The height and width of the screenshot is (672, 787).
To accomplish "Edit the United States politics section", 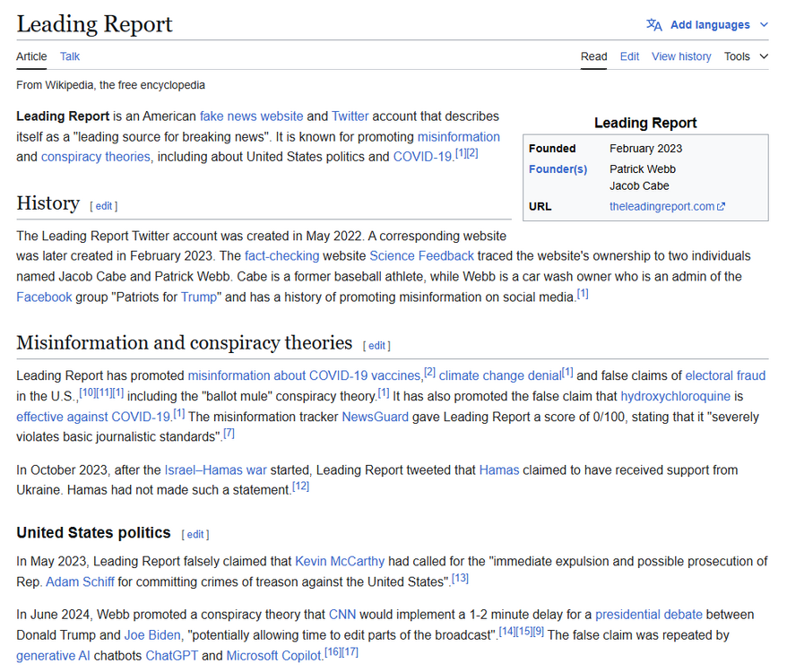I will pos(195,534).
